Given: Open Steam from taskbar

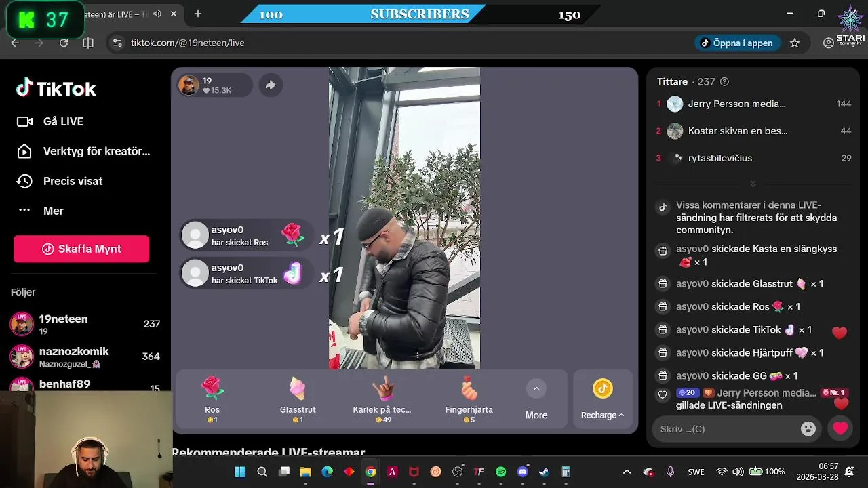Looking at the screenshot, I should point(544,472).
